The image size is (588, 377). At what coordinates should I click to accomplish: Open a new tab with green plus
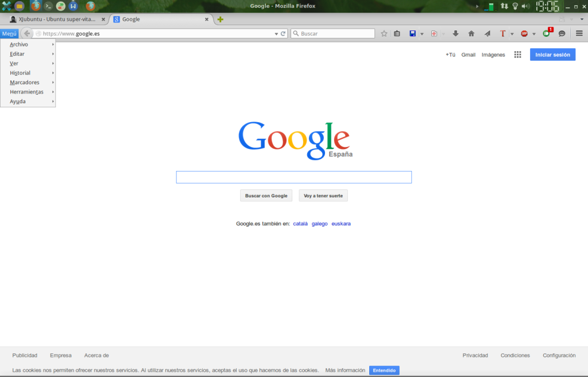(220, 20)
